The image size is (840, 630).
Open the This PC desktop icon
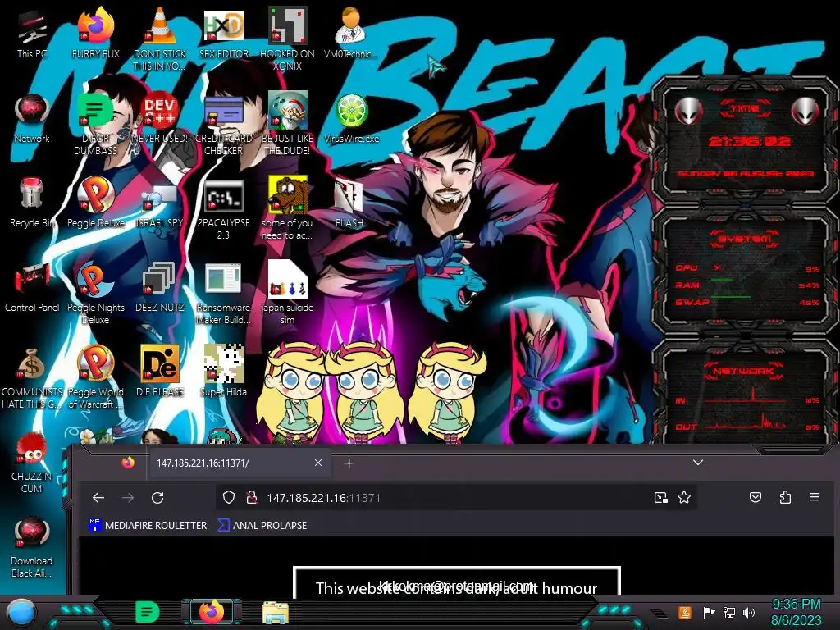(x=32, y=34)
